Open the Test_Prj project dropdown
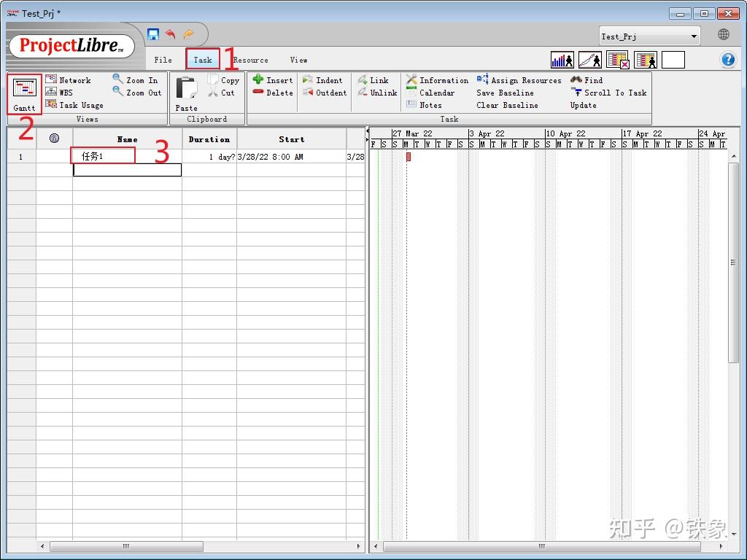Image resolution: width=747 pixels, height=560 pixels. click(650, 36)
